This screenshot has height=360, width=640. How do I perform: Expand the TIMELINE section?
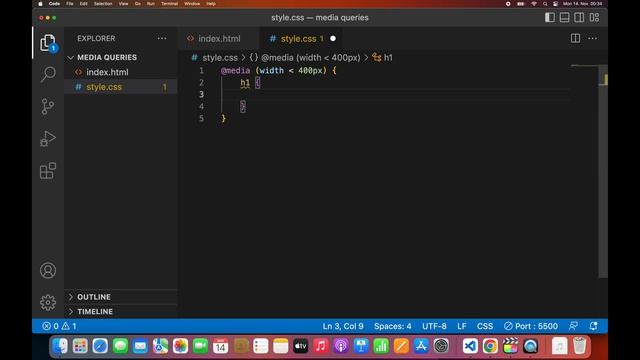click(x=95, y=311)
